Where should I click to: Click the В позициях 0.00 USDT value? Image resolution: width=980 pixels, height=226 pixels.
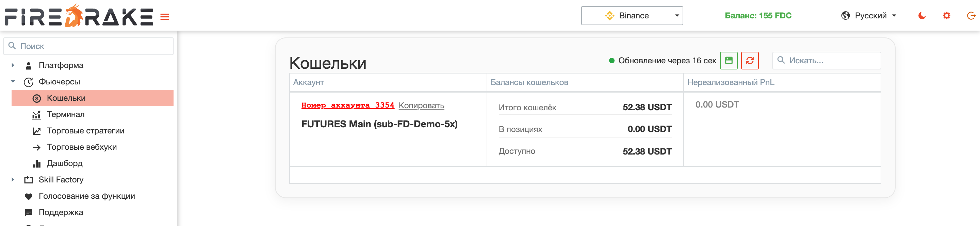(x=649, y=129)
